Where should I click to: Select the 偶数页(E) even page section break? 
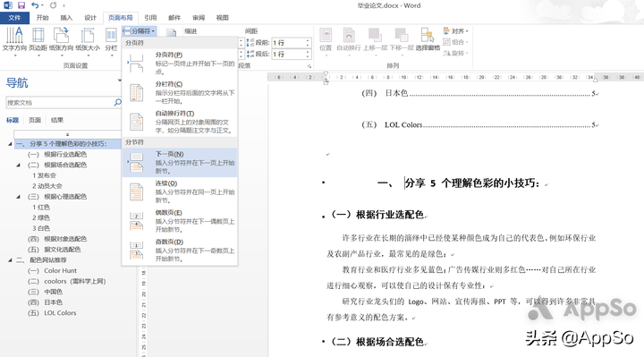[x=180, y=221]
